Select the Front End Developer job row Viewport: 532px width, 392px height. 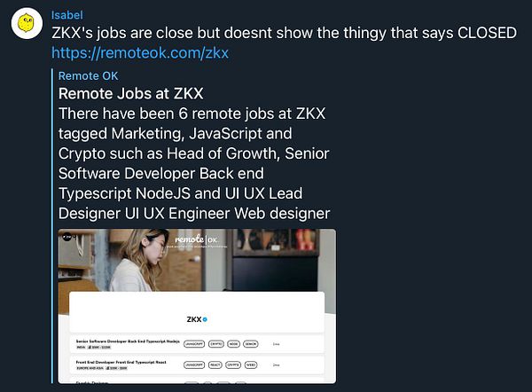pyautogui.click(x=197, y=365)
